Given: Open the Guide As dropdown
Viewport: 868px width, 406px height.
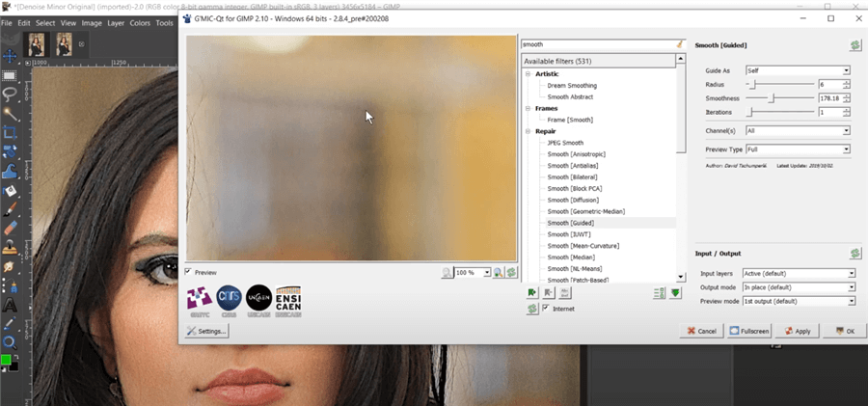Looking at the screenshot, I should 798,71.
